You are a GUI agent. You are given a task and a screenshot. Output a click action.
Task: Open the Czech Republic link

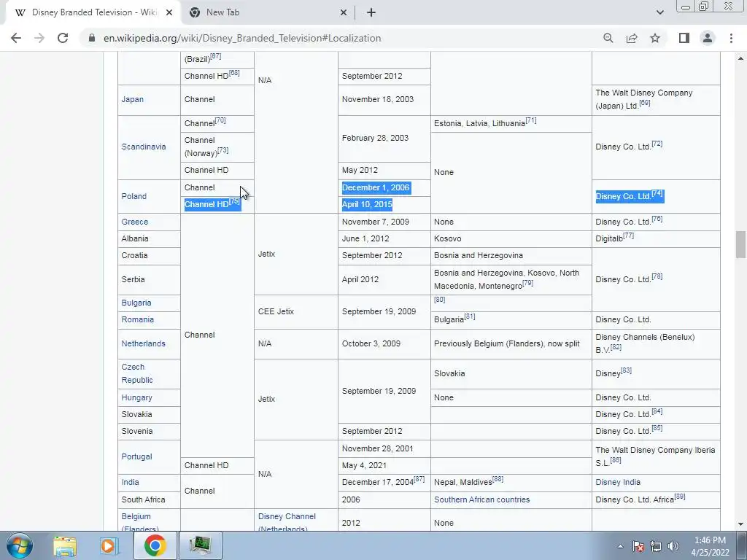tap(137, 373)
